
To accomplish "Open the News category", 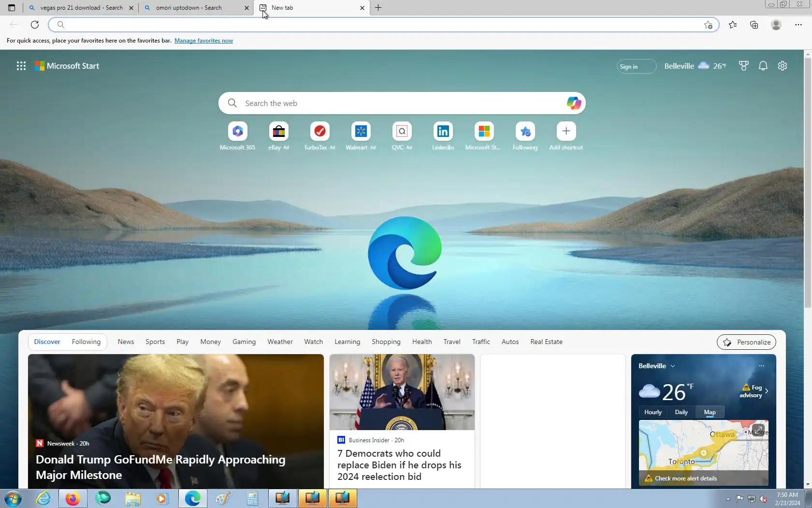I will click(126, 342).
